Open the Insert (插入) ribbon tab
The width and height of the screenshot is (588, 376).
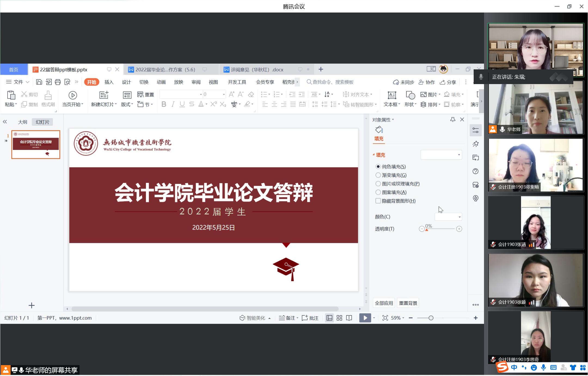point(109,82)
